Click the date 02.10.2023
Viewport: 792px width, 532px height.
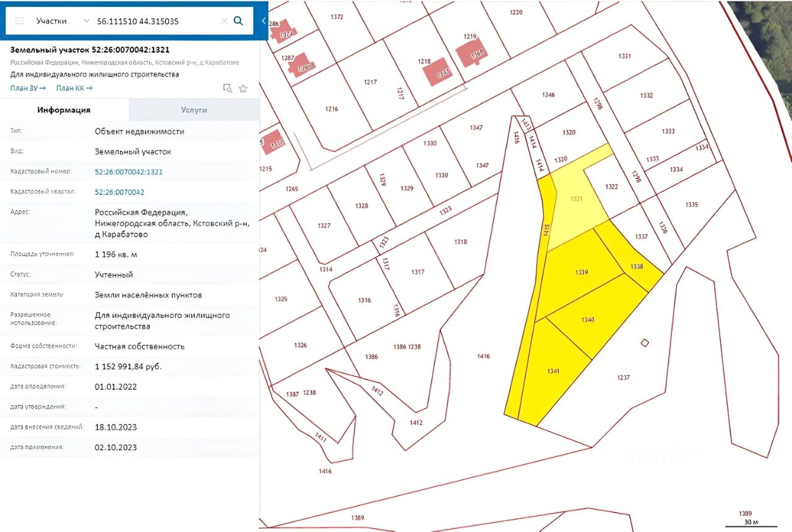click(116, 447)
